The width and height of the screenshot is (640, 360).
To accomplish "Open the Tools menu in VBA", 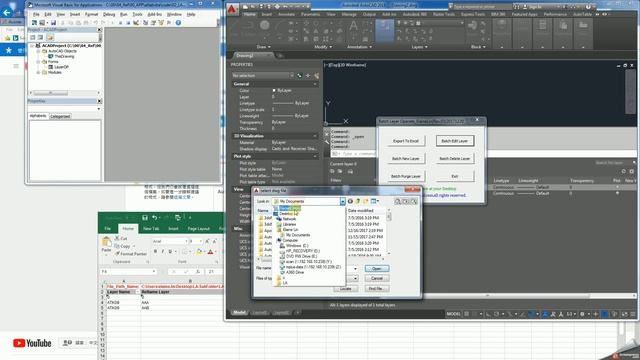I will [138, 14].
